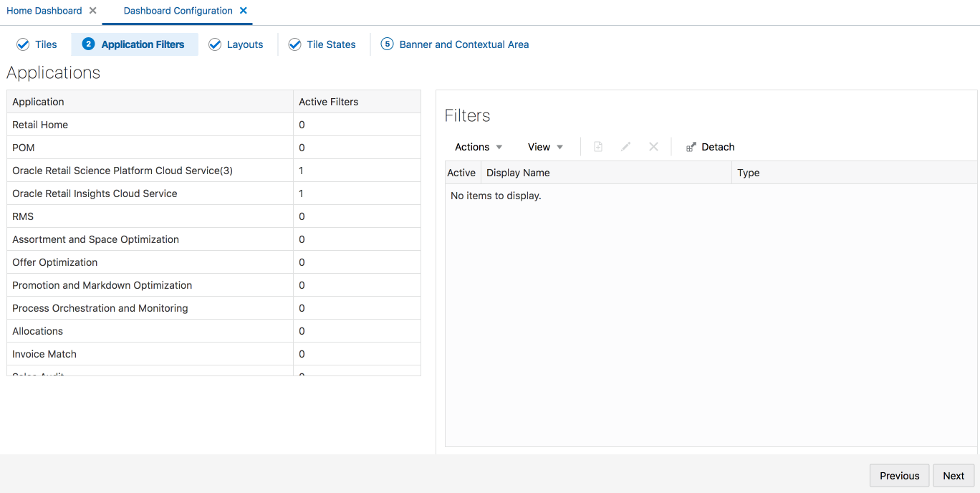Click the Delete filter X icon
Image resolution: width=980 pixels, height=493 pixels.
653,146
